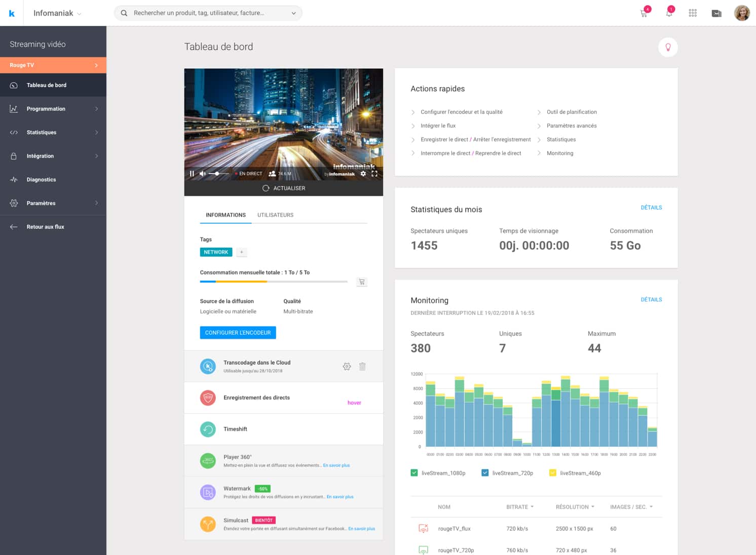Mute the video player volume
The width and height of the screenshot is (756, 555).
click(203, 174)
